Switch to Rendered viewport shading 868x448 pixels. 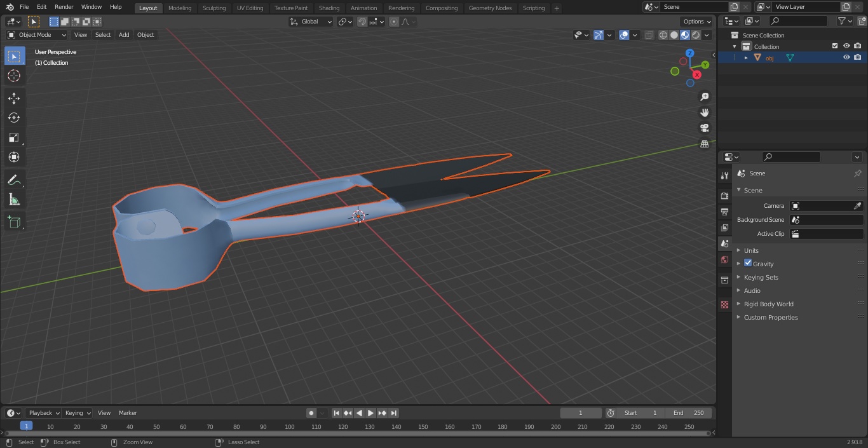click(x=696, y=35)
